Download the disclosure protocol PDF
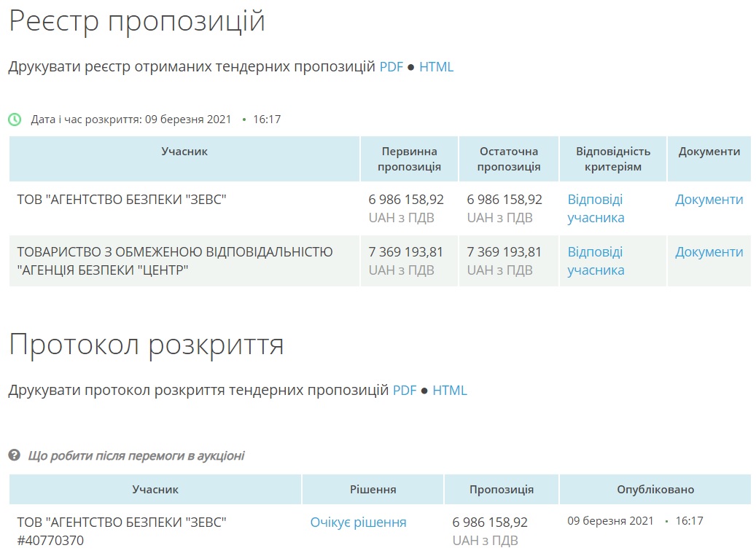Image resolution: width=756 pixels, height=556 pixels. pos(404,391)
